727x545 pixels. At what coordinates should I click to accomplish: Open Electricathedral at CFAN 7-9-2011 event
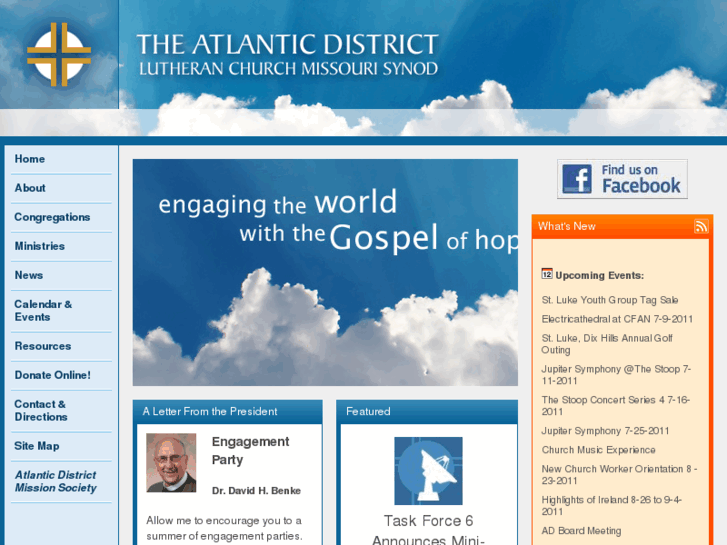point(617,319)
